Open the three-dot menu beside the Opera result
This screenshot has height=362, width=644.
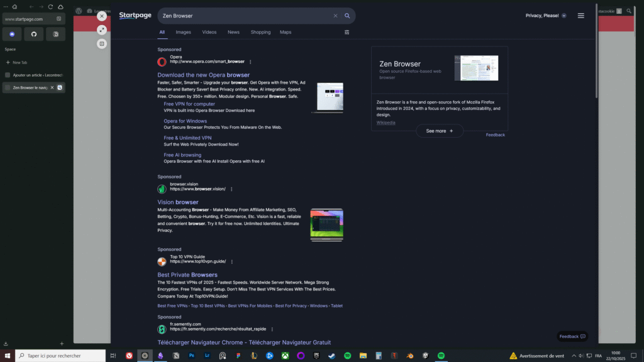[x=250, y=62]
